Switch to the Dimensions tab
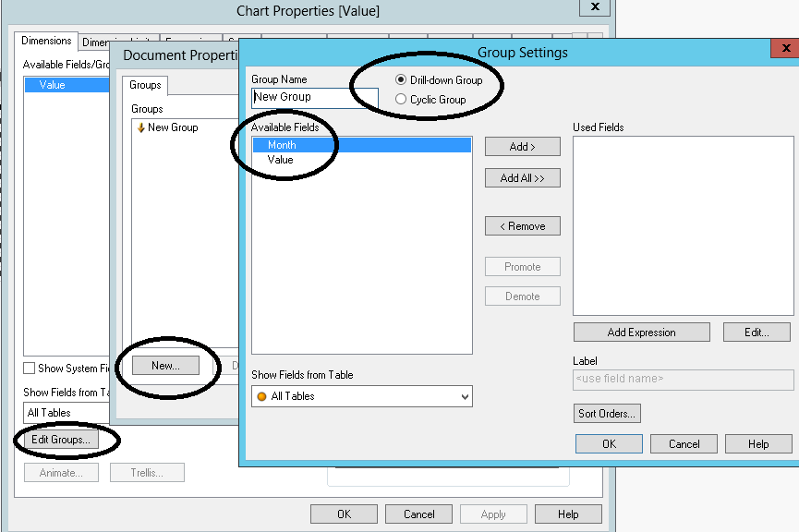Viewport: 799px width, 532px height. tap(46, 41)
